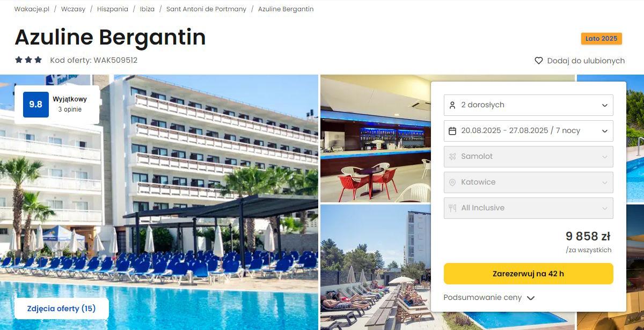Image resolution: width=644 pixels, height=330 pixels.
Task: Click the three-star hotel rating icons
Action: (28, 60)
